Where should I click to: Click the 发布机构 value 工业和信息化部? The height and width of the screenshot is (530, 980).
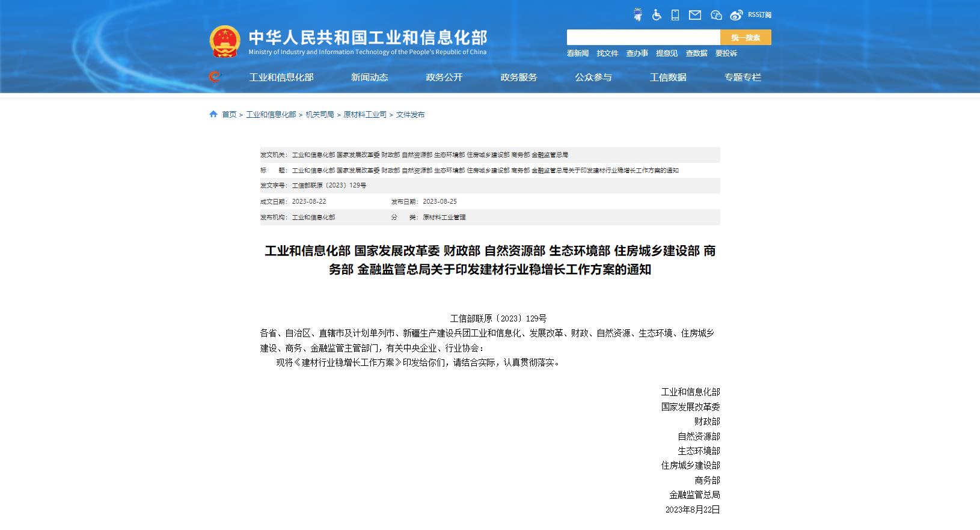tap(313, 218)
